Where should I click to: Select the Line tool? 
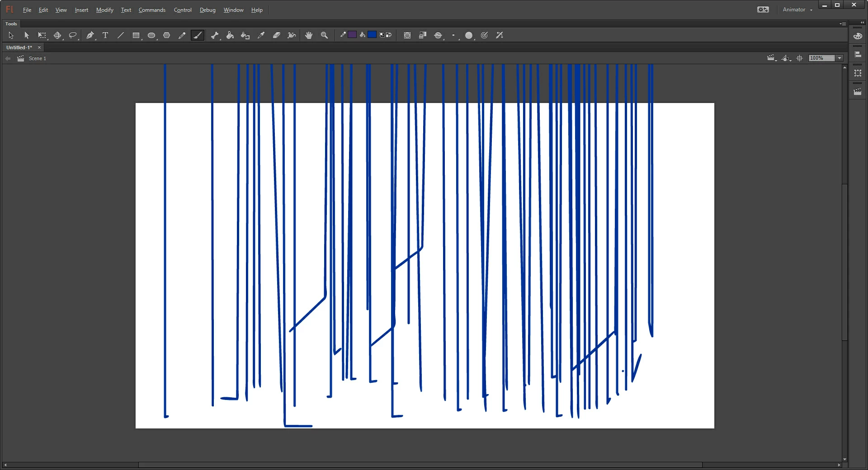coord(121,35)
